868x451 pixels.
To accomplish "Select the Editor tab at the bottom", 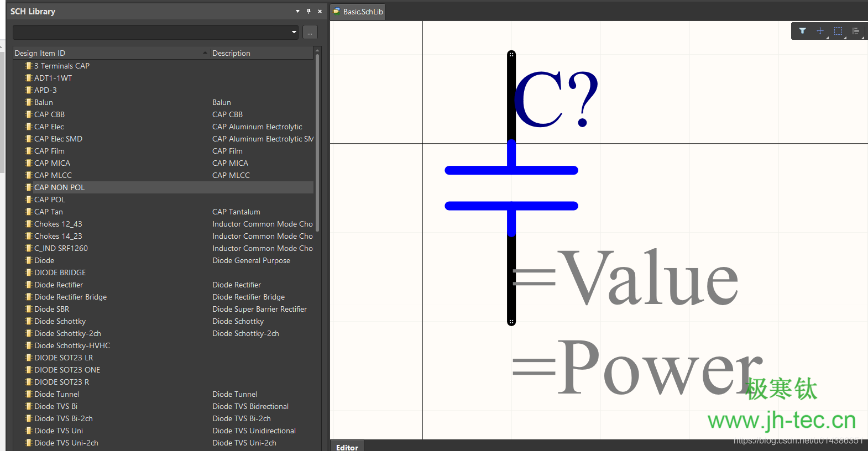I will click(347, 447).
